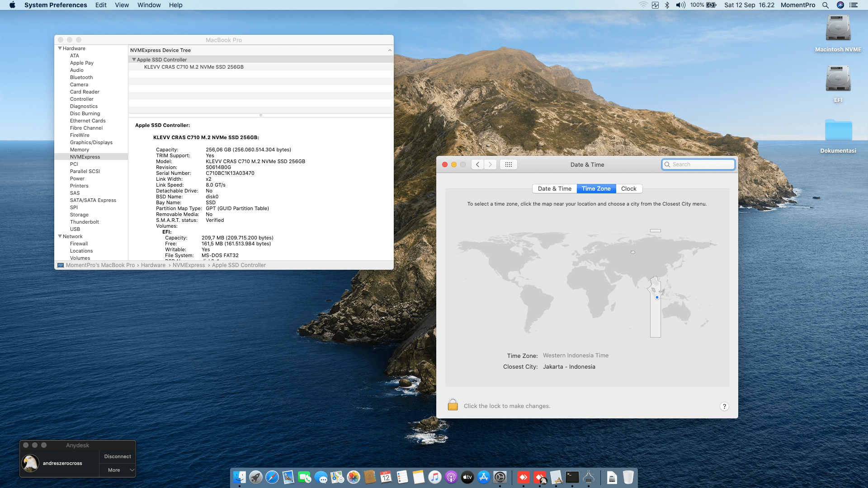Select the Macintosh NVME desktop drive
The width and height of the screenshot is (868, 488).
click(x=838, y=33)
